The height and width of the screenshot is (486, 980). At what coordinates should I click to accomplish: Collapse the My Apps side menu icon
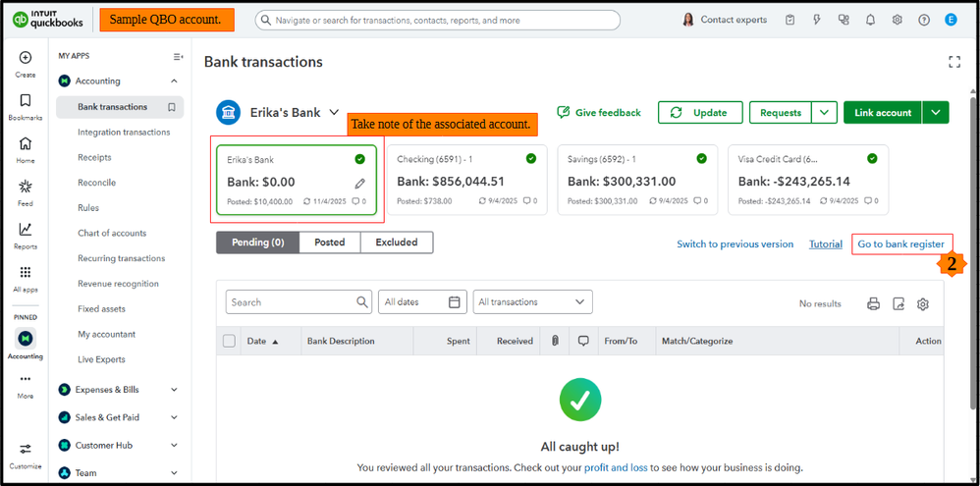178,56
